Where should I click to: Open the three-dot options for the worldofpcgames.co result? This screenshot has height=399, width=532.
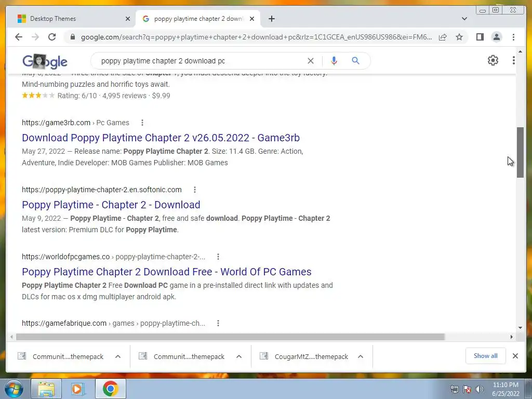click(x=218, y=257)
